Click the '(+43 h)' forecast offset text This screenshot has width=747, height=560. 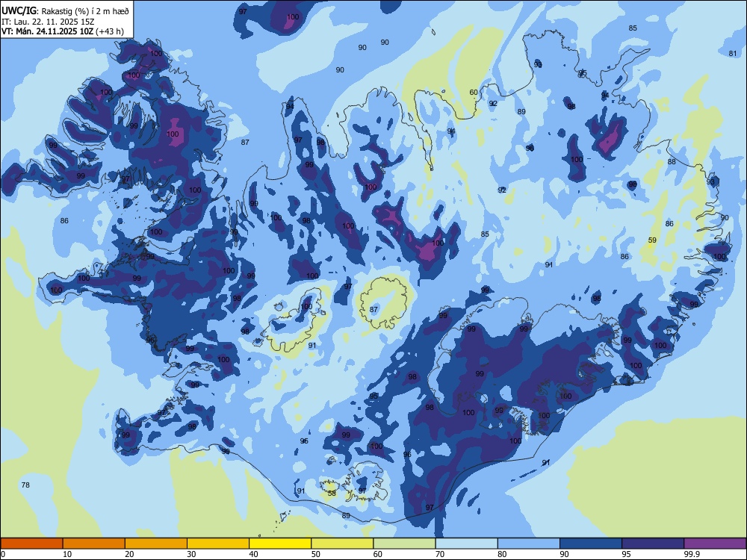[x=110, y=31]
